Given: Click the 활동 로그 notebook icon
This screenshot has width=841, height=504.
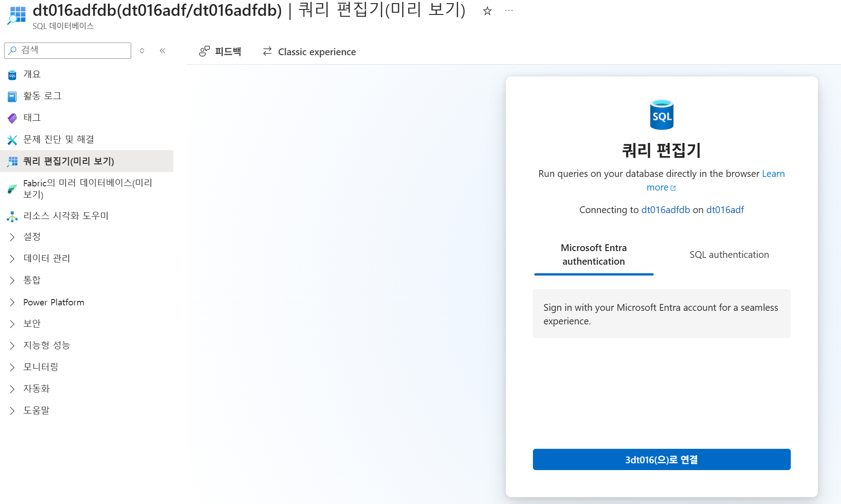Looking at the screenshot, I should pos(12,96).
